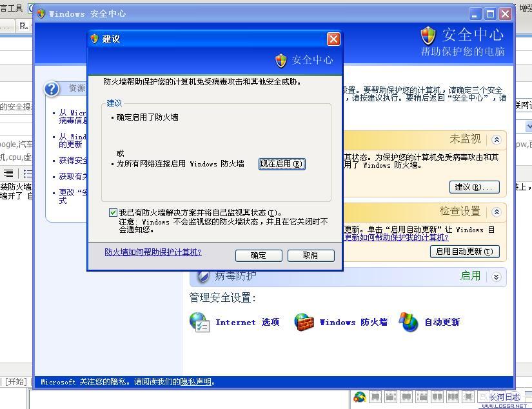The width and height of the screenshot is (532, 409).
Task: Open Windows 防火墙 text link
Action: pyautogui.click(x=353, y=322)
